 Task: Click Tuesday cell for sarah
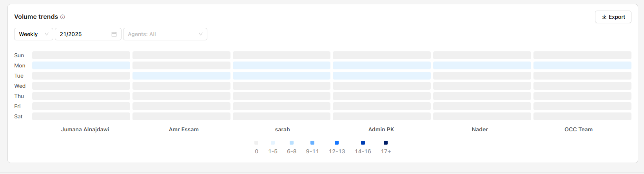282,76
